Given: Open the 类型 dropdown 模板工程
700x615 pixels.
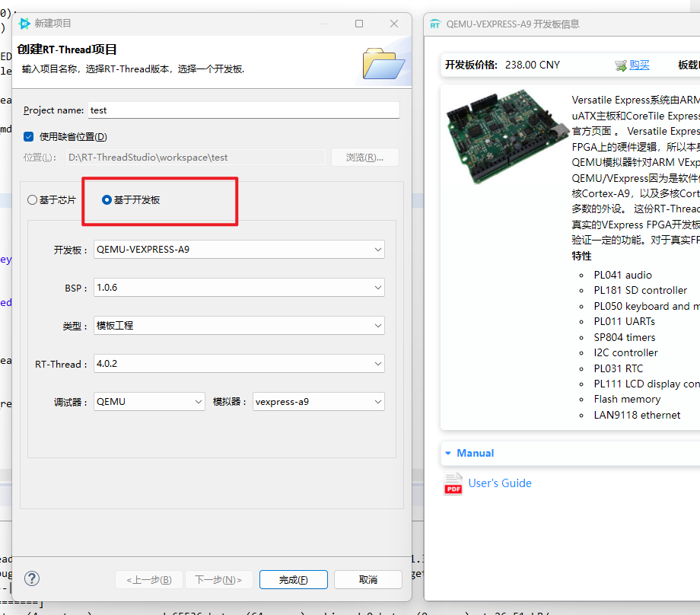Looking at the screenshot, I should pos(239,325).
